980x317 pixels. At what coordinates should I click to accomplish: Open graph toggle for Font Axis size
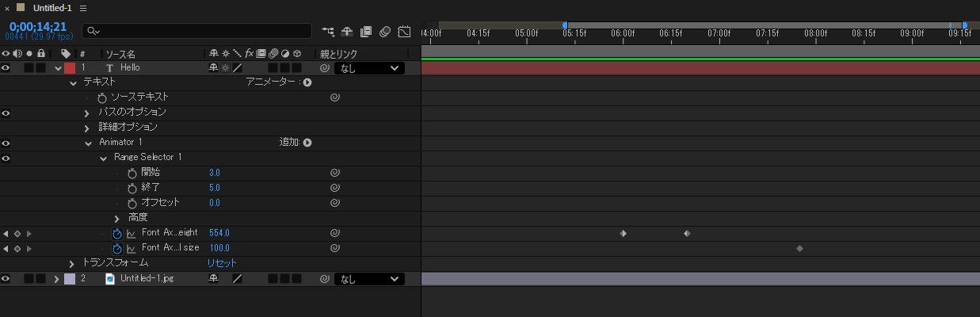132,249
